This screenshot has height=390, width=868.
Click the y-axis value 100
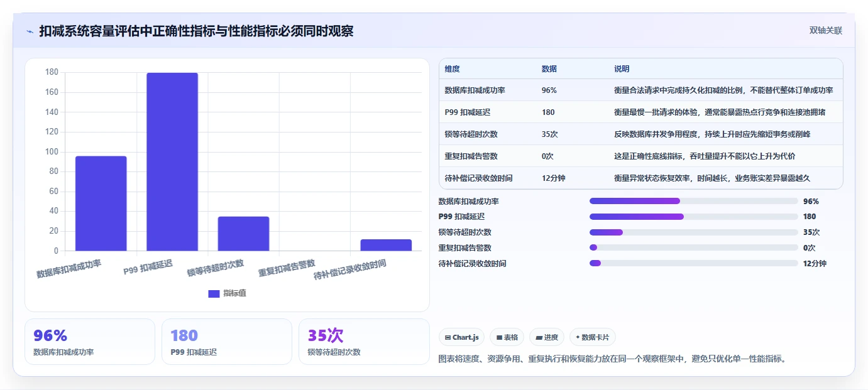tap(52, 152)
